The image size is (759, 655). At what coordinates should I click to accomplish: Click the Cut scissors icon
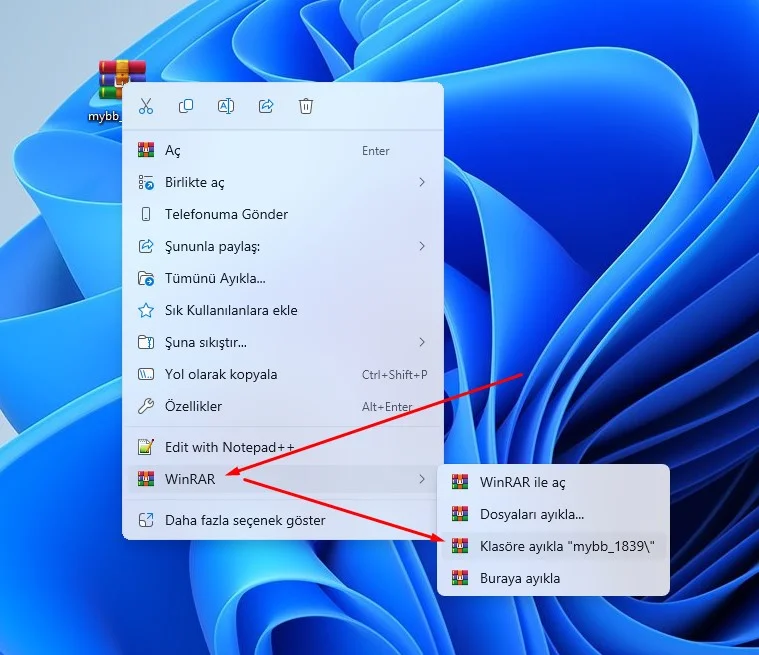point(146,106)
